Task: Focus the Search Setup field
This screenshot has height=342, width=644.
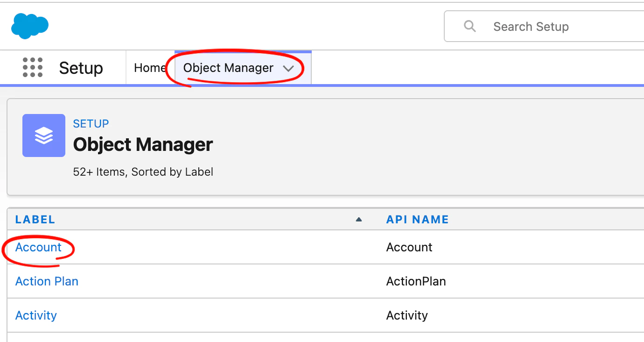Action: pyautogui.click(x=544, y=27)
